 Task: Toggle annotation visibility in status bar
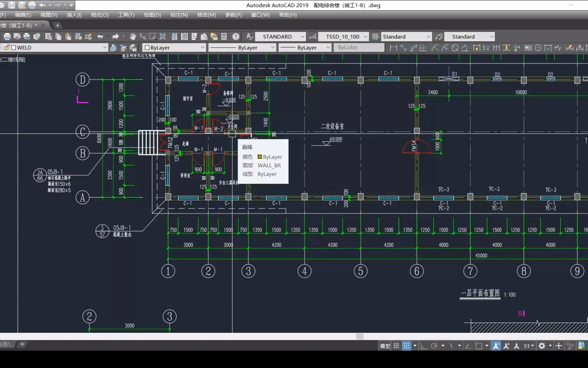[x=496, y=346]
